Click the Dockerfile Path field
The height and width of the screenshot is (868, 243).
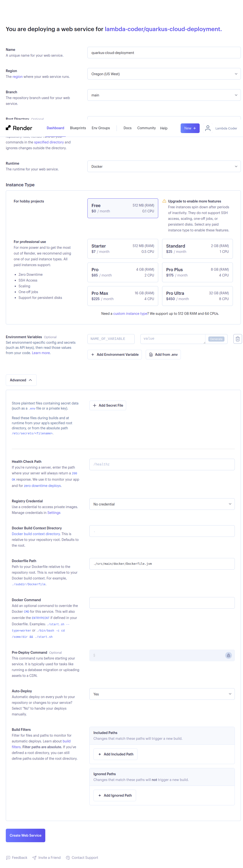coord(162,564)
